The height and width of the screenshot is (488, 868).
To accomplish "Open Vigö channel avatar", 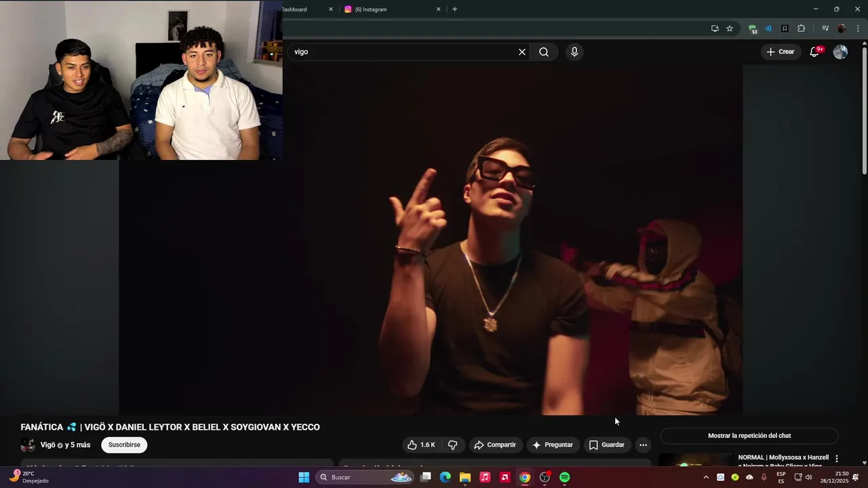I will (28, 445).
